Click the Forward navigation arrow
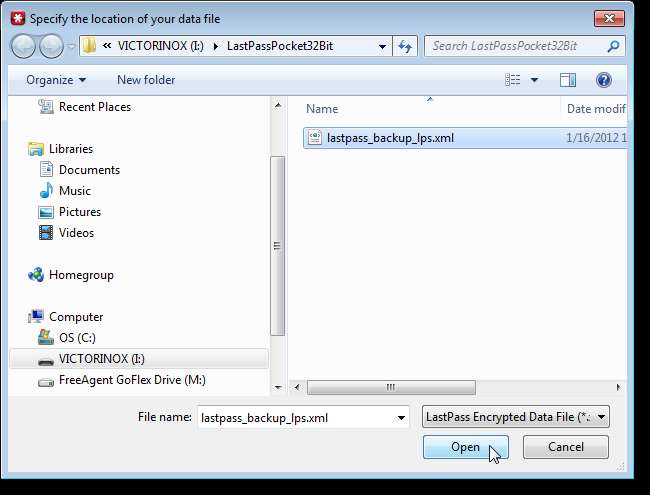This screenshot has height=495, width=650. point(51,46)
